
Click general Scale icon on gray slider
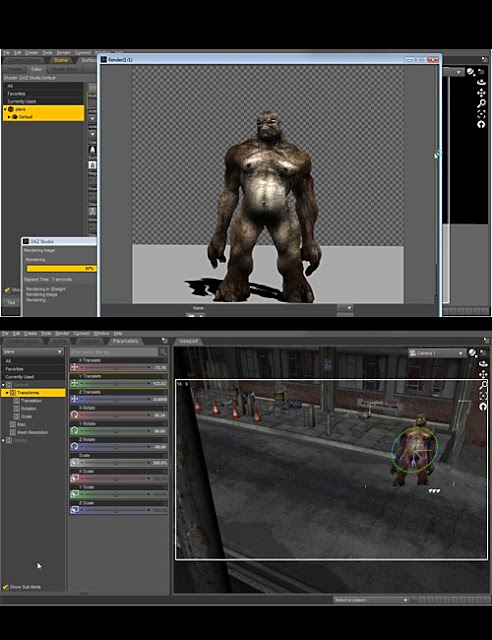74,462
